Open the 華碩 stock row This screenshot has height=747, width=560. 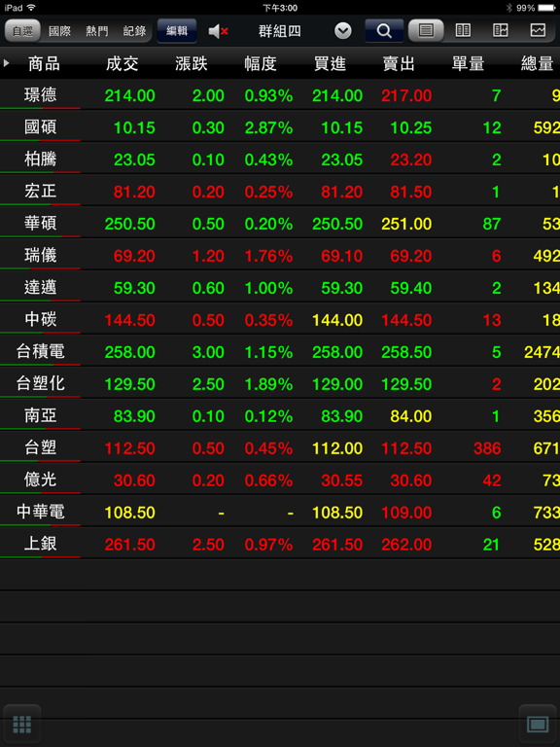point(280,223)
